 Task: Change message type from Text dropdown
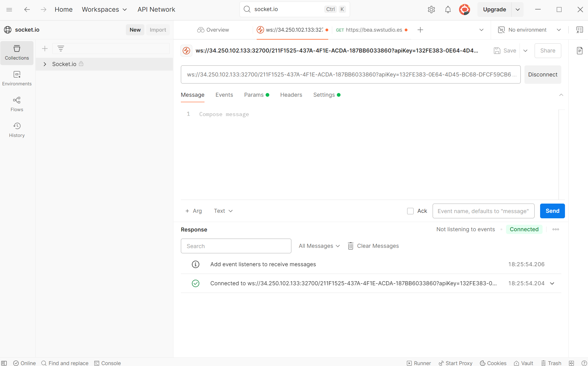[x=223, y=211]
